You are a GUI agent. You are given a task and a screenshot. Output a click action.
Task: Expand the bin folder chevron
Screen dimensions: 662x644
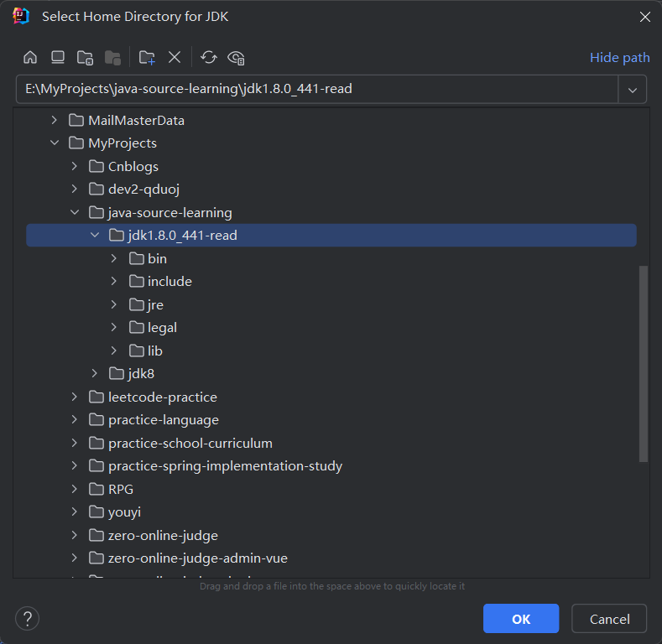click(114, 258)
